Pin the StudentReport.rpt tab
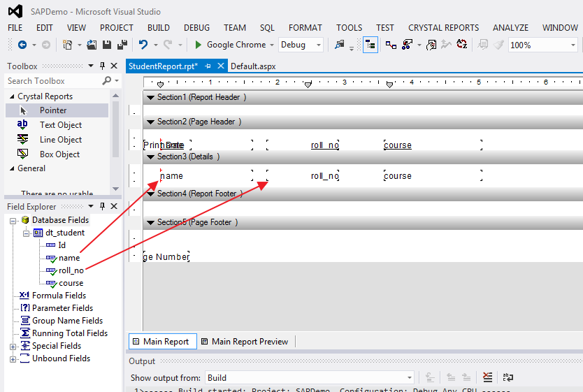The width and height of the screenshot is (583, 392). tap(208, 66)
